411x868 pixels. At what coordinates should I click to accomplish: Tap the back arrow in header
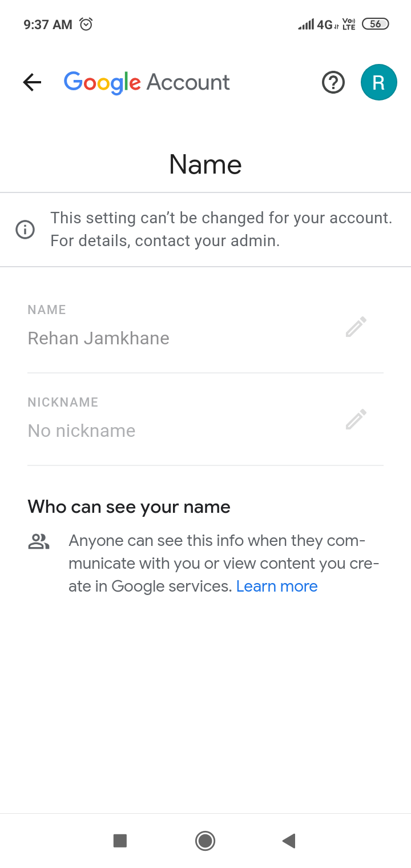coord(32,83)
